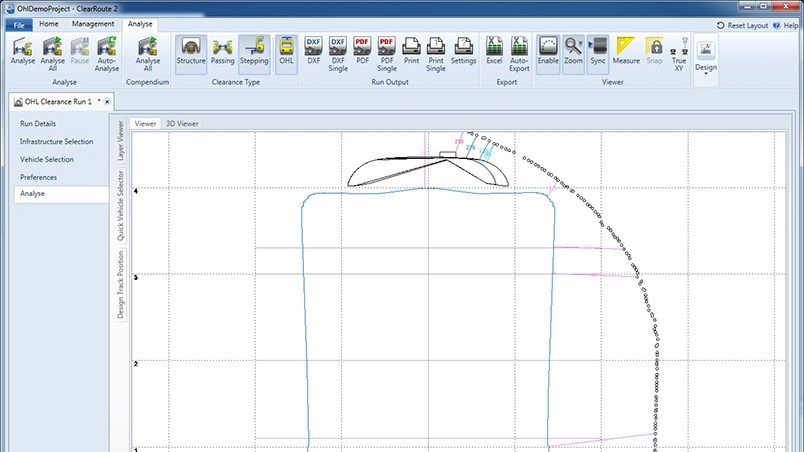Switch to the Viewer tab
Screen dimensions: 804x452
(146, 124)
